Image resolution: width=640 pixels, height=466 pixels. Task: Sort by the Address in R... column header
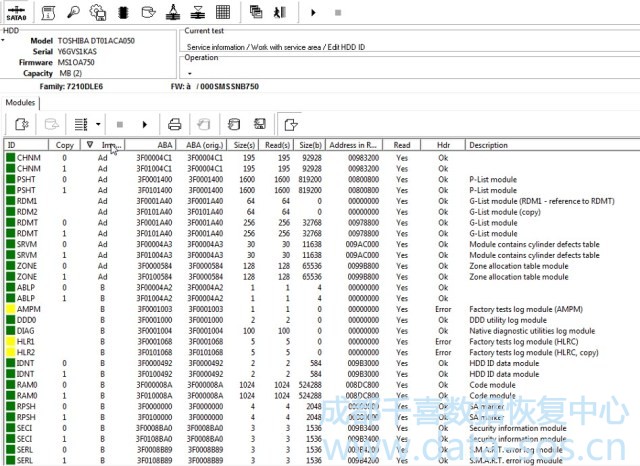click(x=352, y=145)
